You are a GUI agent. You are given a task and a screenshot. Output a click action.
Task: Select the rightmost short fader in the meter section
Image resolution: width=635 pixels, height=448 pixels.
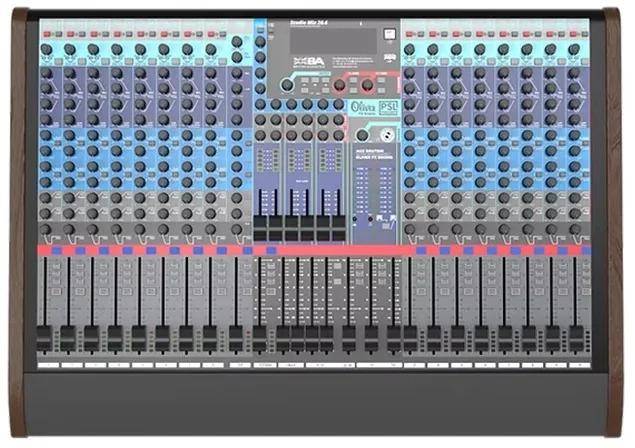click(x=339, y=228)
